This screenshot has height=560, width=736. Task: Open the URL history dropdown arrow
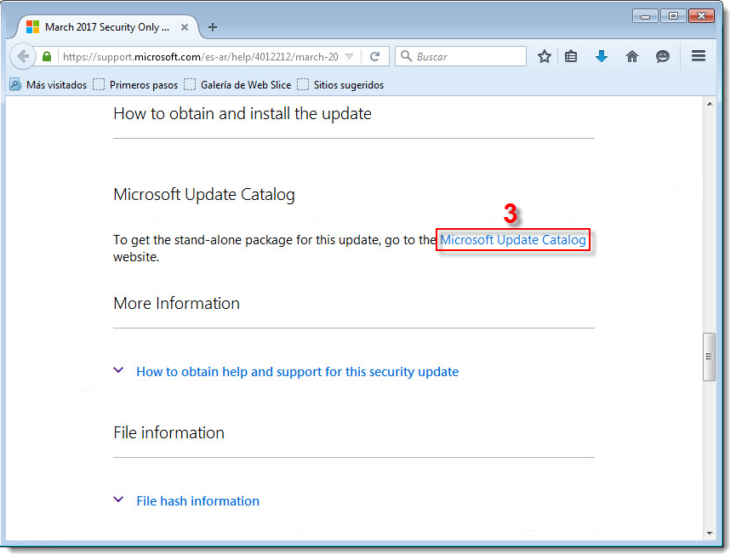pyautogui.click(x=349, y=57)
